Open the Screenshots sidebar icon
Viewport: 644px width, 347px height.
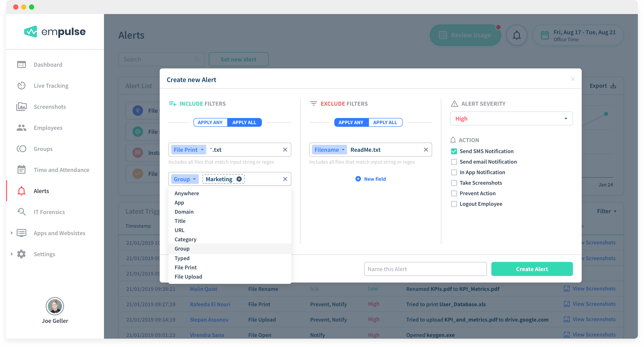21,107
